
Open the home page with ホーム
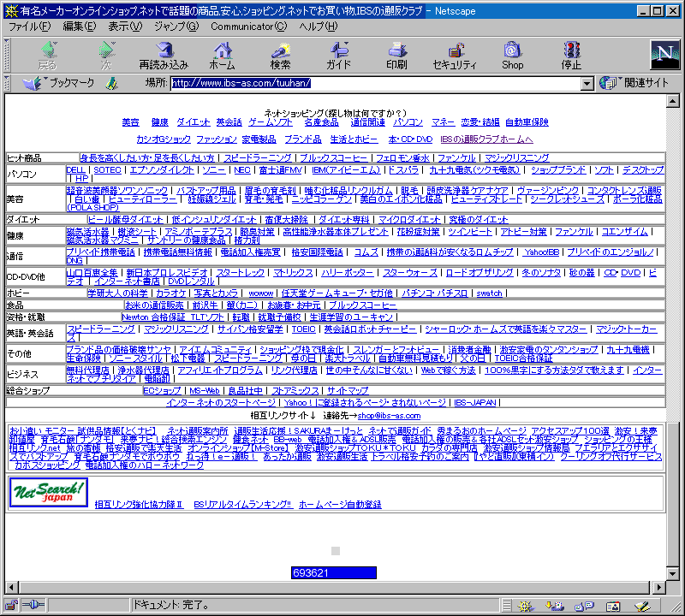[223, 56]
